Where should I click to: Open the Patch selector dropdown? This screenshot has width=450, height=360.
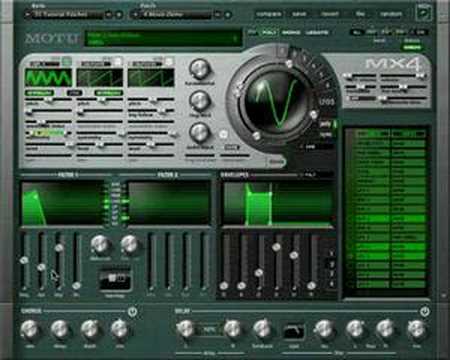(x=172, y=14)
